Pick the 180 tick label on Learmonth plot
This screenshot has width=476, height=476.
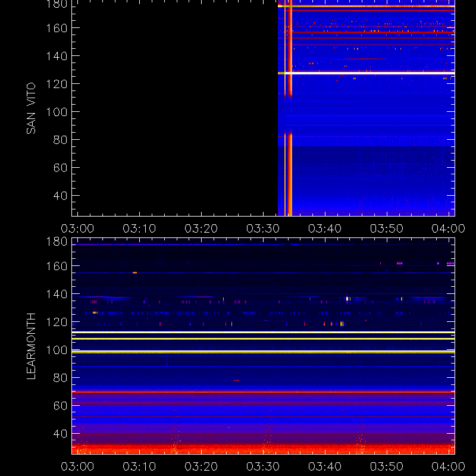57,242
